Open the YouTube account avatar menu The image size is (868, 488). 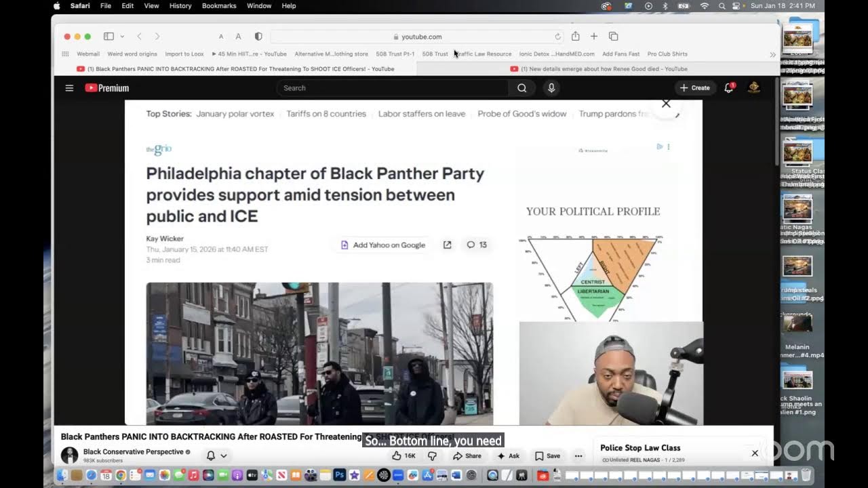coord(753,88)
